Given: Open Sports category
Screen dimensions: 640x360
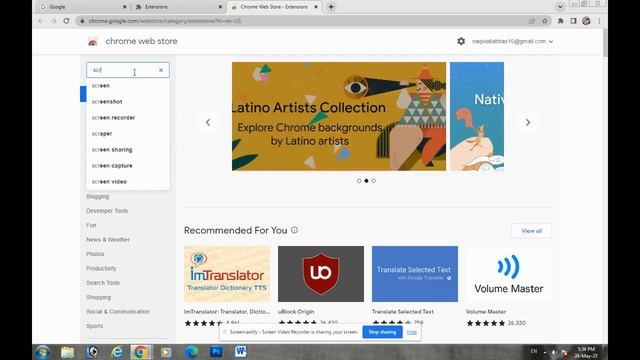Looking at the screenshot, I should coord(95,326).
